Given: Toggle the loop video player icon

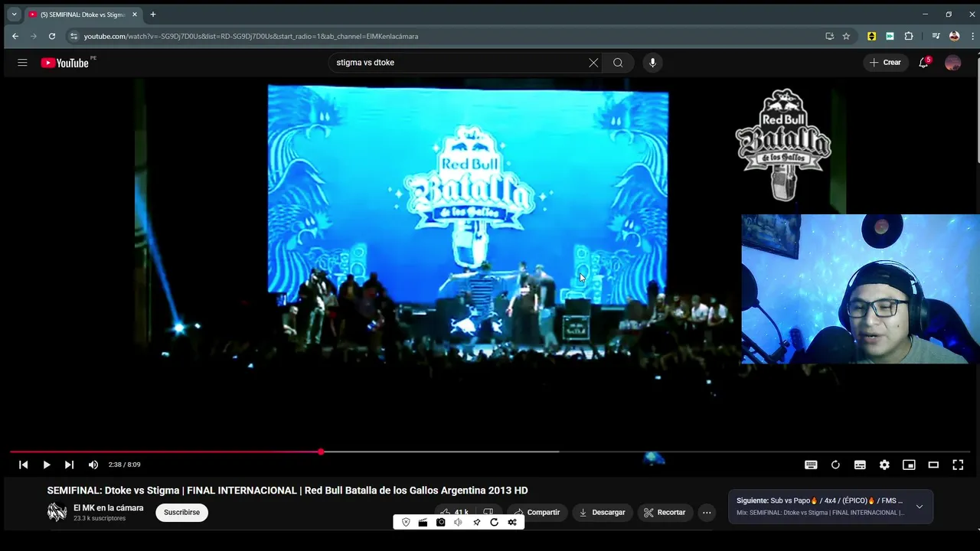Looking at the screenshot, I should pos(835,465).
